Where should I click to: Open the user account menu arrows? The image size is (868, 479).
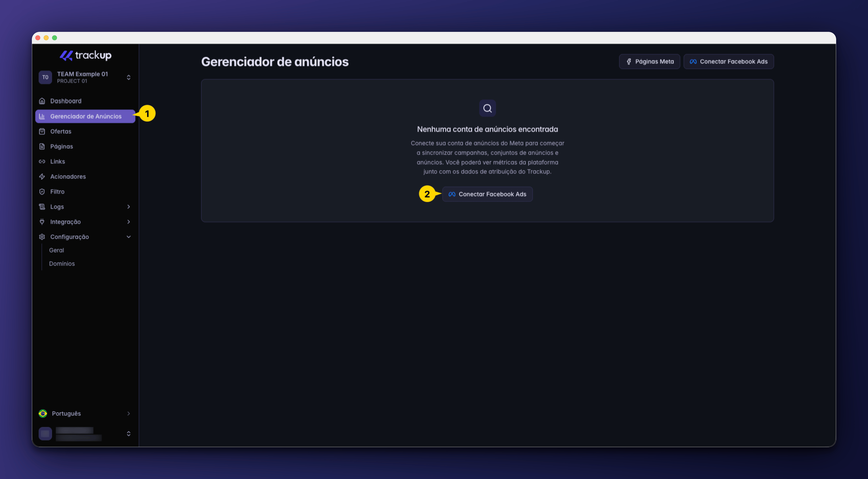(128, 434)
